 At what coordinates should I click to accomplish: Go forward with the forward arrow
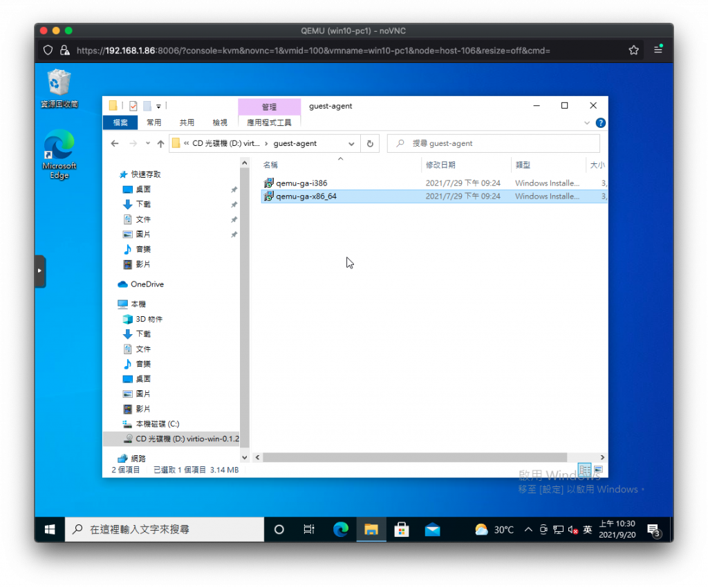tap(133, 144)
